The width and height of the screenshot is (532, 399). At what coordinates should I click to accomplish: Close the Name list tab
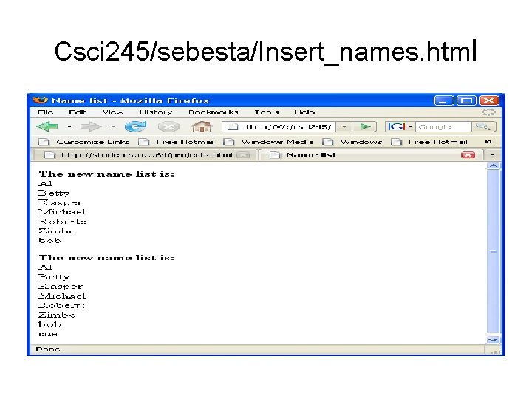click(x=468, y=154)
